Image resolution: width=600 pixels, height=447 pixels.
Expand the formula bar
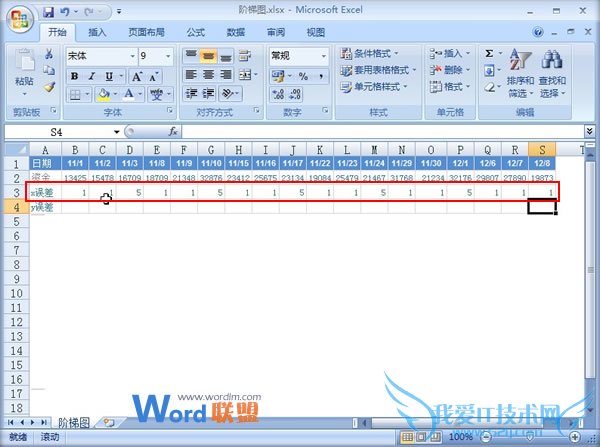pos(589,132)
